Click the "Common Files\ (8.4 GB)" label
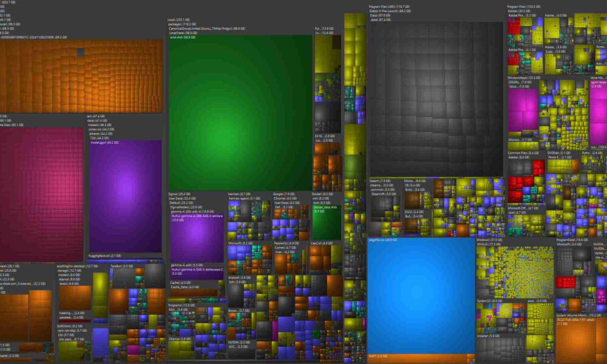Image resolution: width=607 pixels, height=364 pixels. [523, 153]
